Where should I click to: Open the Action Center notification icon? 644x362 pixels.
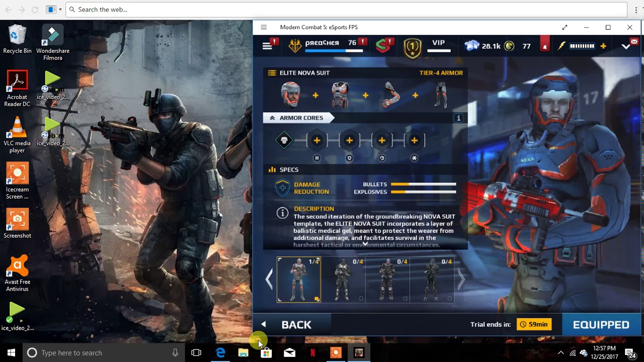tap(630, 352)
